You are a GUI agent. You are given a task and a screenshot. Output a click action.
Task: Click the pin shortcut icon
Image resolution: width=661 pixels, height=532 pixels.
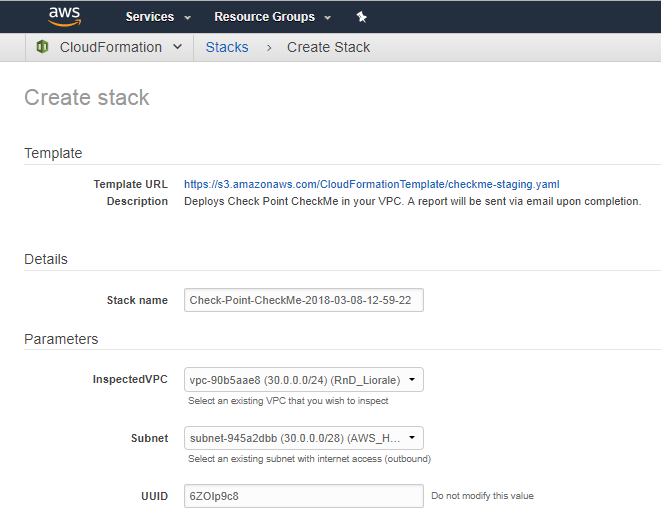[361, 17]
